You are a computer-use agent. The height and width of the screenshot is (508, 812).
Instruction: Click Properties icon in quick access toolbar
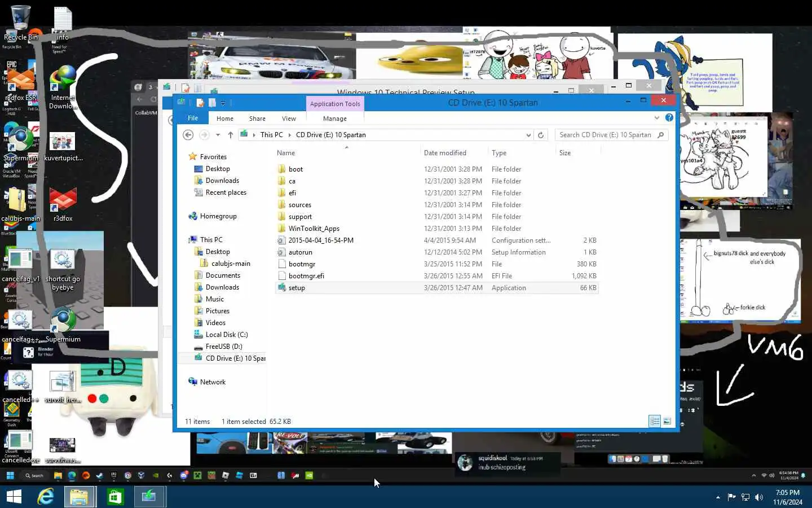tap(200, 103)
